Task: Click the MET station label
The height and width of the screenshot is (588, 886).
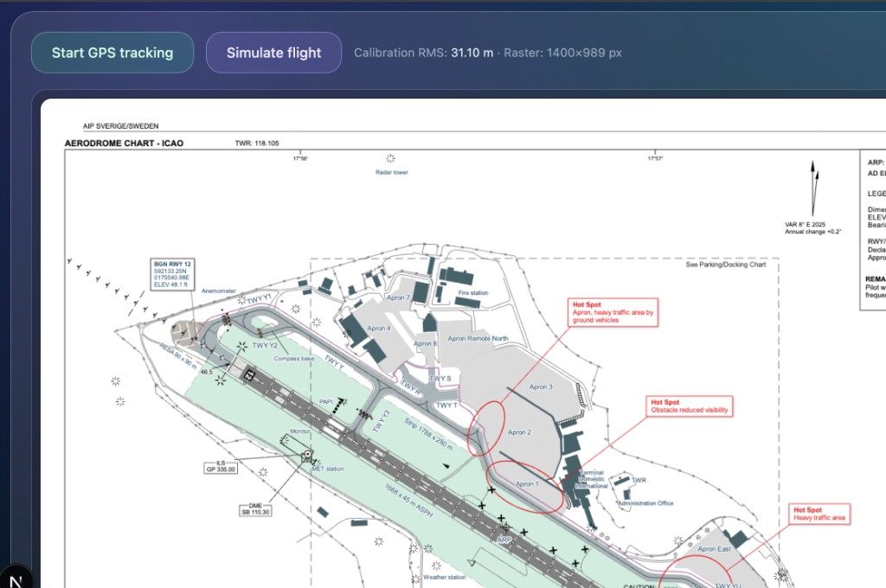Action: coord(327,469)
